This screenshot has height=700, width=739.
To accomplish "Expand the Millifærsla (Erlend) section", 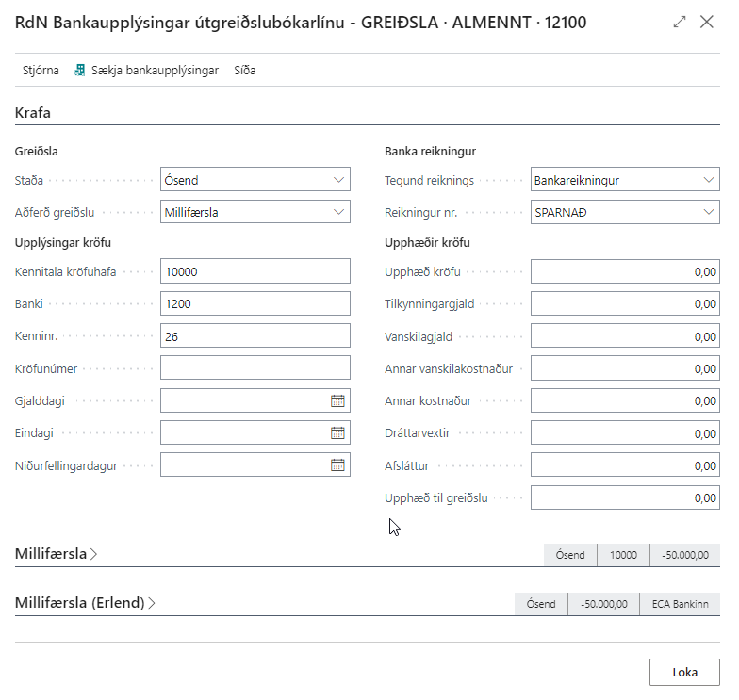I will 85,603.
